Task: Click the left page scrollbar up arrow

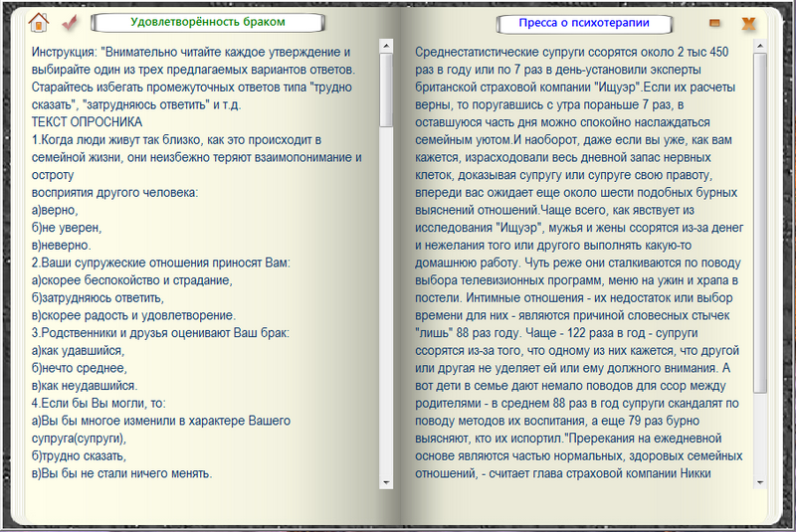Action: (386, 46)
